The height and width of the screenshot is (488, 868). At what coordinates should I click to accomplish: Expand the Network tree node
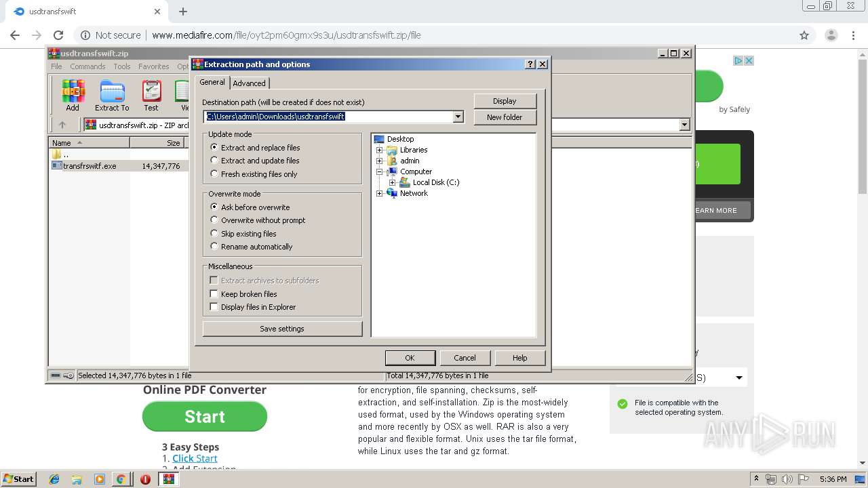[380, 193]
